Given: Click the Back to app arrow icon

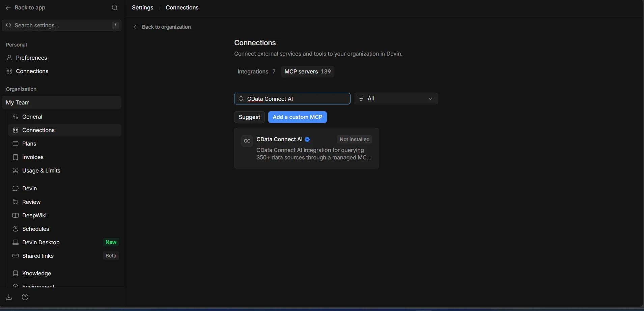Looking at the screenshot, I should click(8, 7).
